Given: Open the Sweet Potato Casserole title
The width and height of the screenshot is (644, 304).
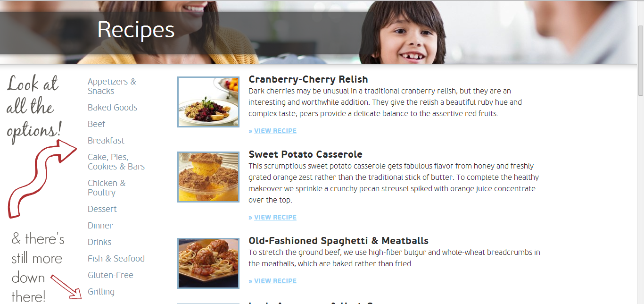Looking at the screenshot, I should [305, 154].
